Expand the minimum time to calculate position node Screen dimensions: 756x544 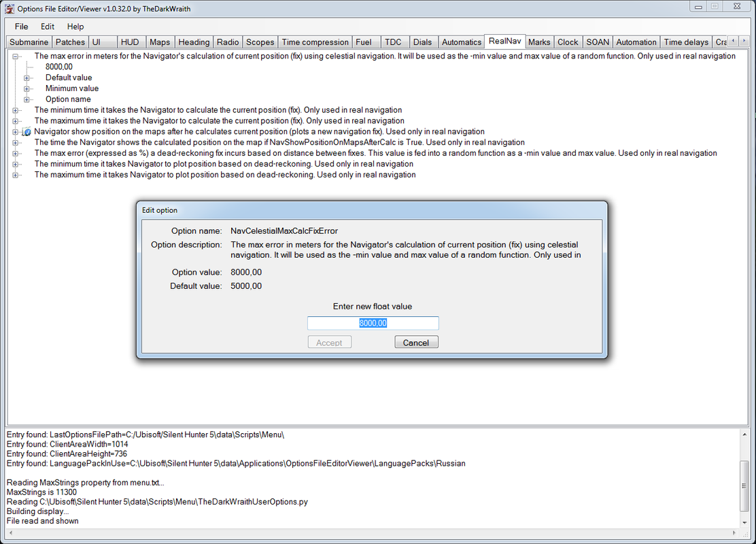coord(16,110)
